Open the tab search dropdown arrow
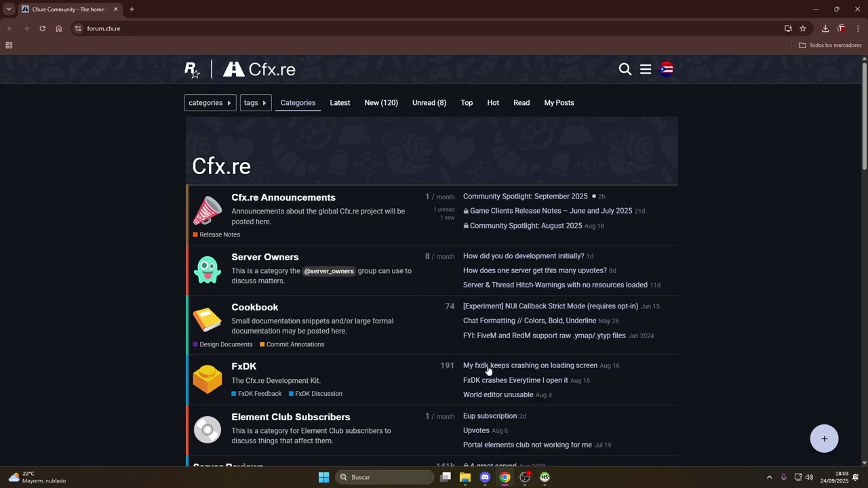 coord(9,9)
